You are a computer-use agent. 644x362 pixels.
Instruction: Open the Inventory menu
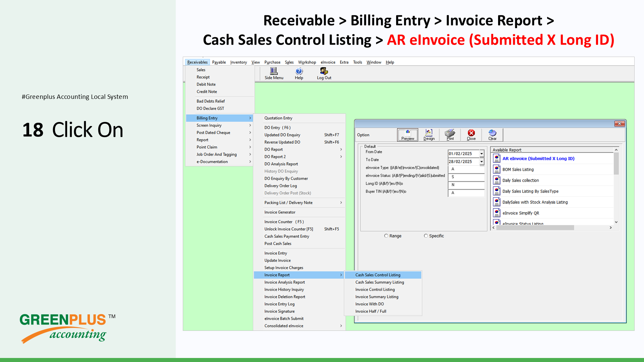(238, 62)
